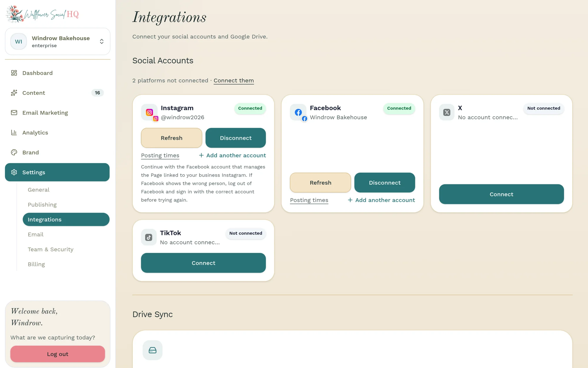
Task: Refresh the Instagram account
Action: [x=171, y=138]
